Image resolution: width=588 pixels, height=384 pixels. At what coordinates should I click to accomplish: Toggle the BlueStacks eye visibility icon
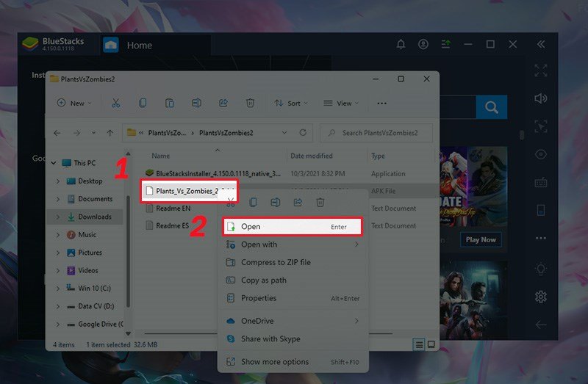(x=541, y=154)
